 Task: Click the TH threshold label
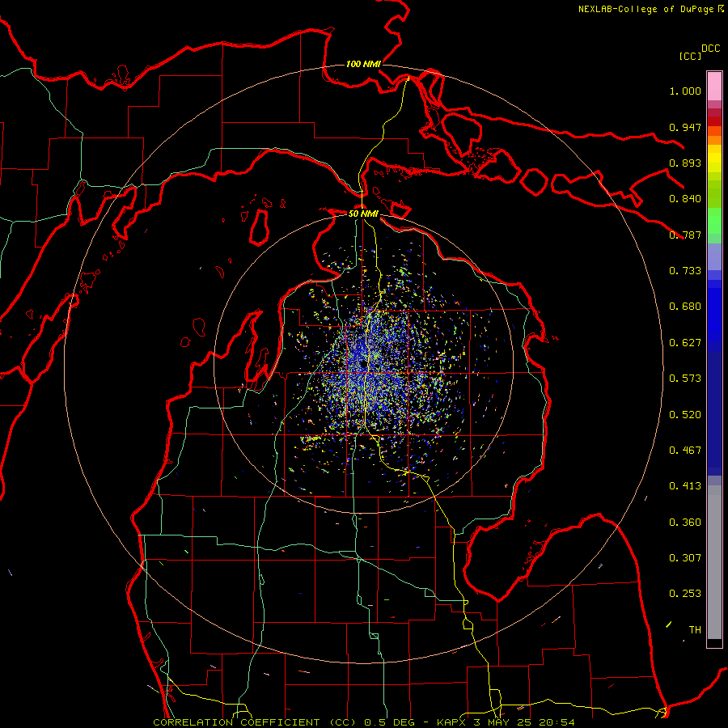tap(695, 629)
